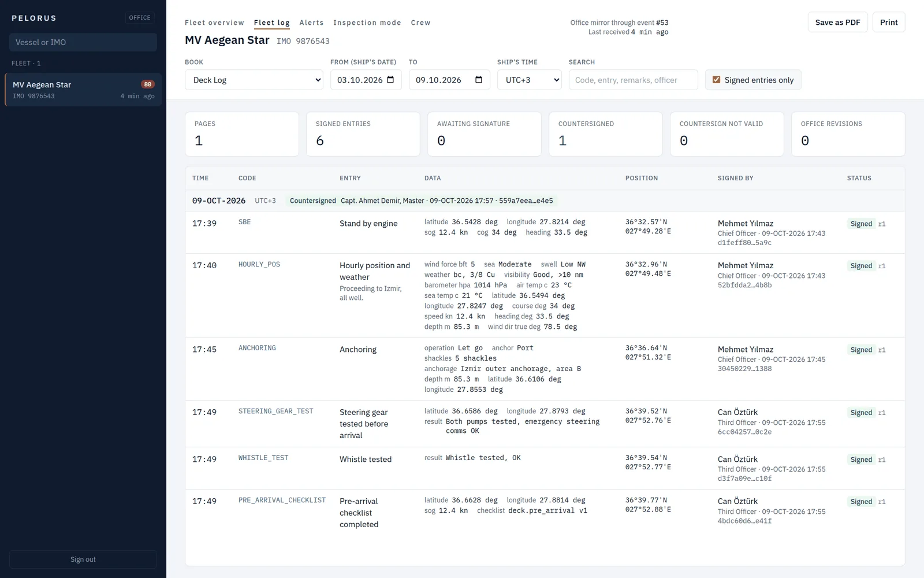Click Signed status of STEERING_GEAR_TEST entry
Image resolution: width=924 pixels, height=578 pixels.
[861, 413]
